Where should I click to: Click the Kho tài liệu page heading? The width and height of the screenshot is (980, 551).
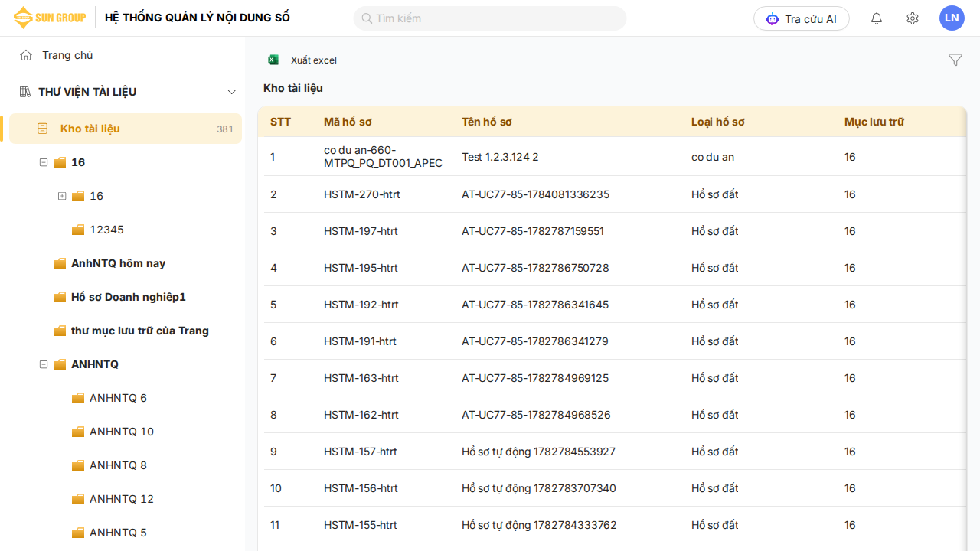coord(293,88)
